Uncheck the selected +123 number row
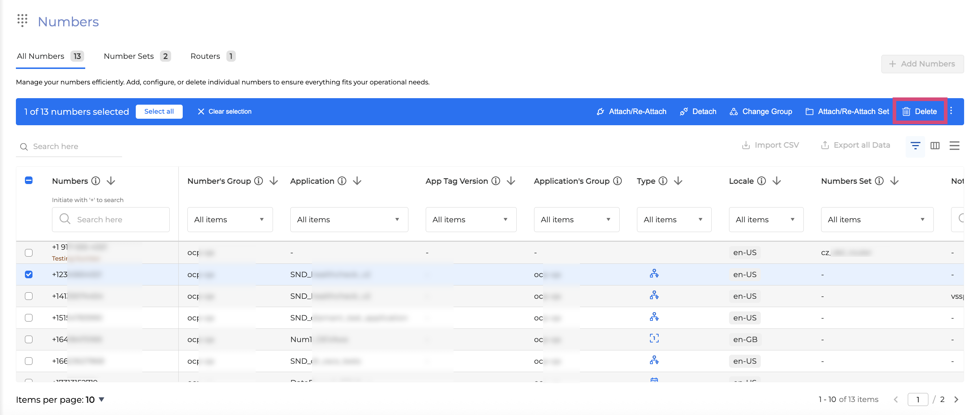 (x=29, y=274)
